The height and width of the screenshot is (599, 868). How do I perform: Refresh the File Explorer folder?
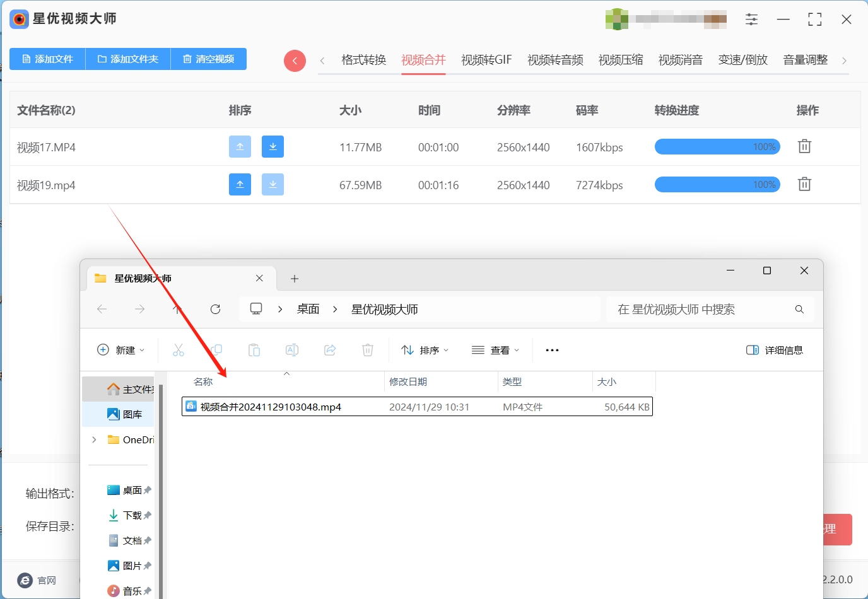click(x=215, y=309)
